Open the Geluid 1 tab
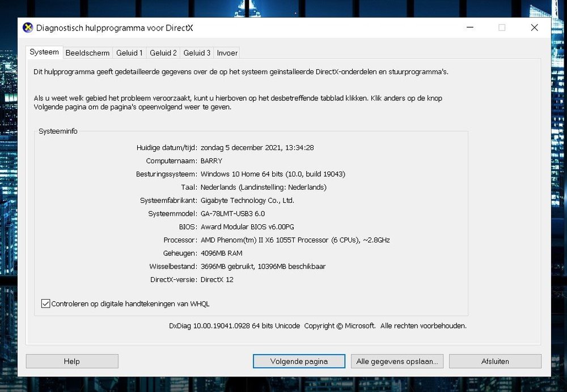Viewport: 567px width, 392px height. pyautogui.click(x=129, y=53)
